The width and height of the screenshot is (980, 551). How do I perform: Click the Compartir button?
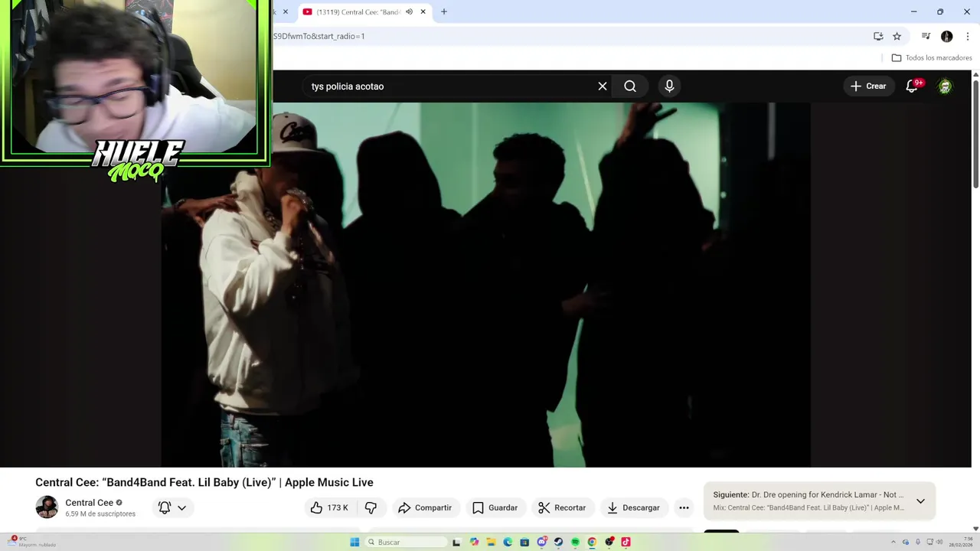[425, 507]
